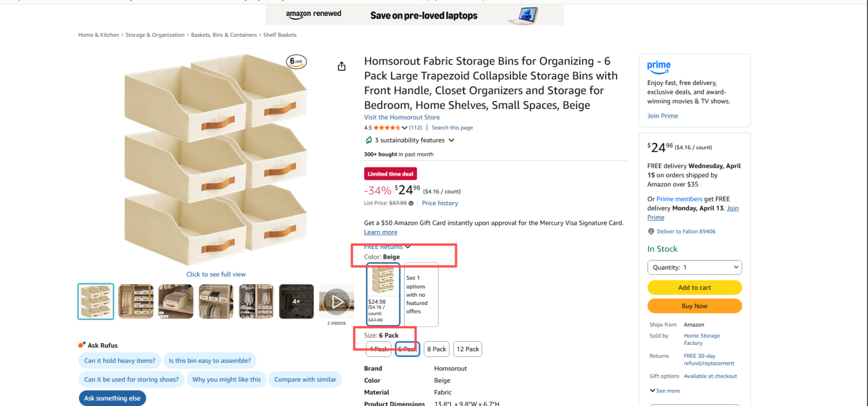Click the Prime logo in sidebar

[659, 65]
